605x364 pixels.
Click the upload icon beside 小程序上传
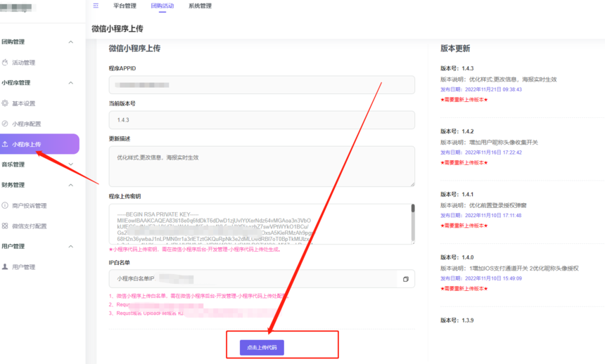point(5,144)
